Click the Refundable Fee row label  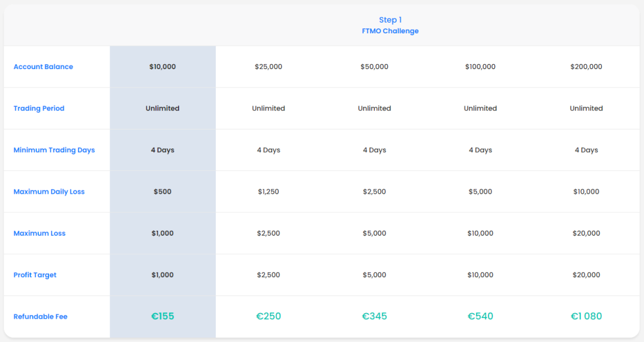point(40,317)
